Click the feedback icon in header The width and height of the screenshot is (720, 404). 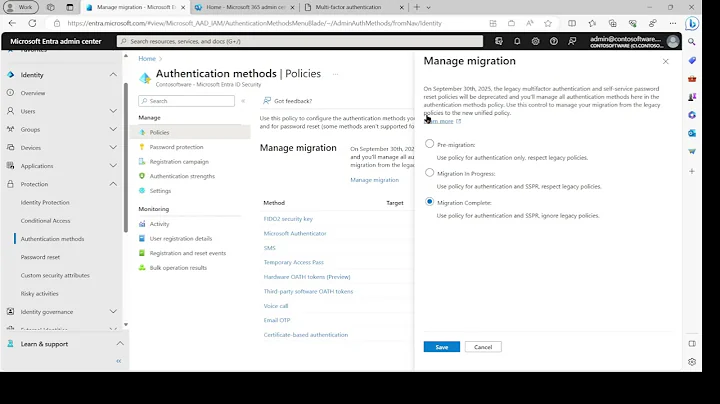(x=572, y=41)
